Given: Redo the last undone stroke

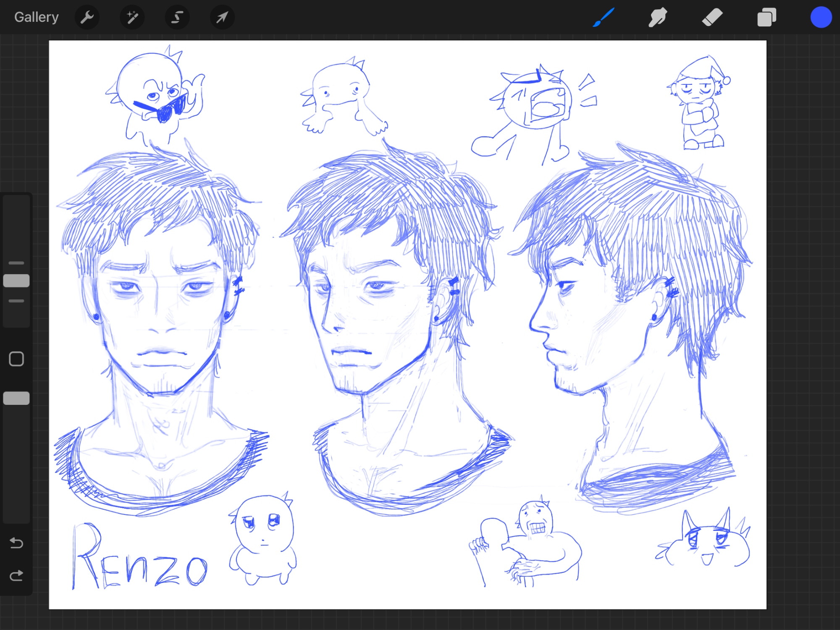Looking at the screenshot, I should (16, 575).
